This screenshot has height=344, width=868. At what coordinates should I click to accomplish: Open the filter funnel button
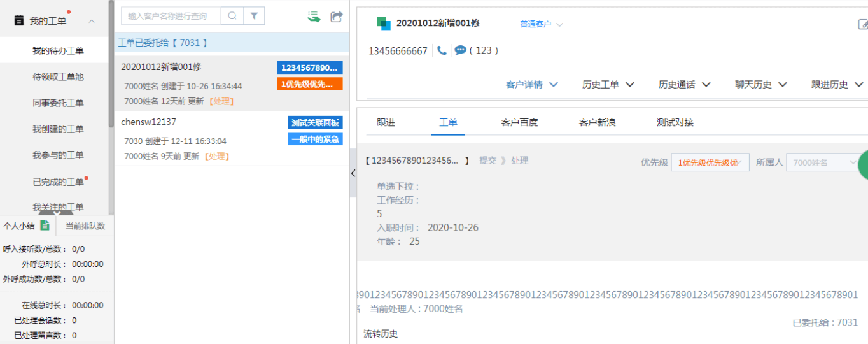coord(254,16)
